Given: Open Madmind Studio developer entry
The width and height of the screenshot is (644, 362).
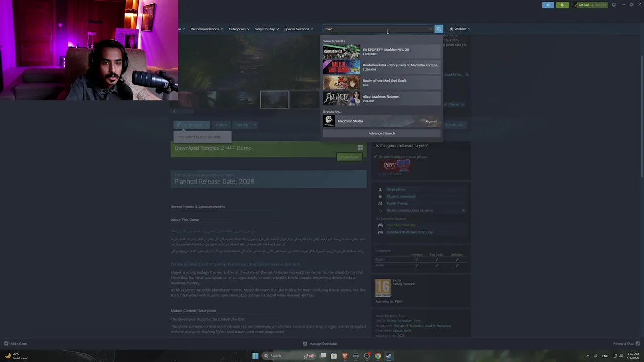Looking at the screenshot, I should [x=381, y=121].
